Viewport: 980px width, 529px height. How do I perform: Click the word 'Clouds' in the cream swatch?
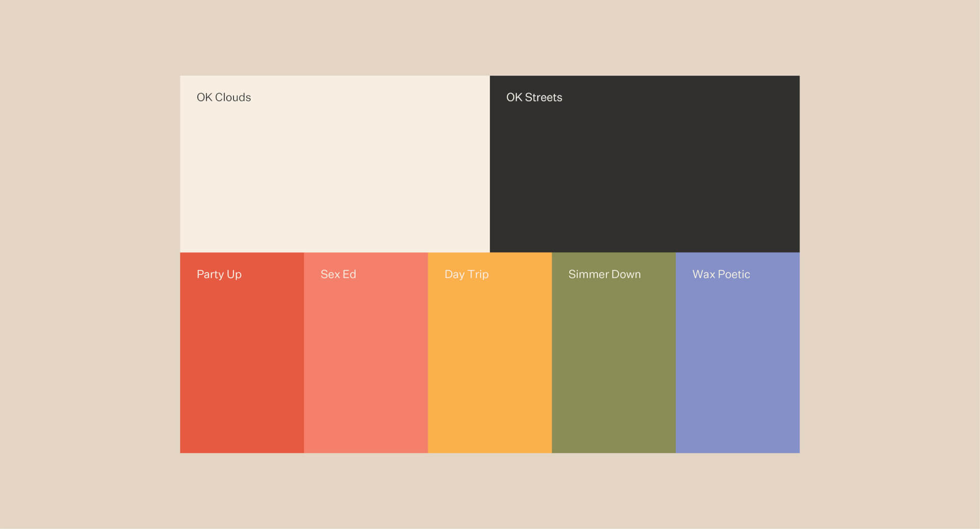(233, 97)
